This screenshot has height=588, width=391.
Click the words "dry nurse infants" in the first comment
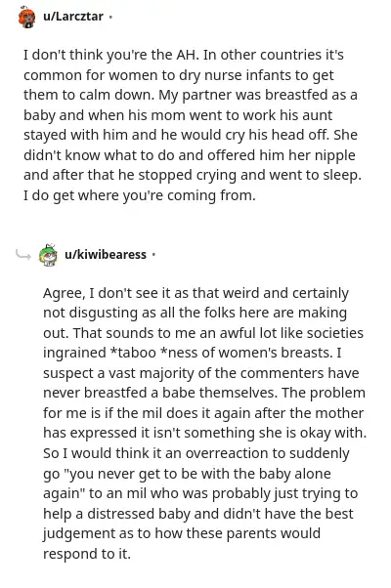coord(235,75)
